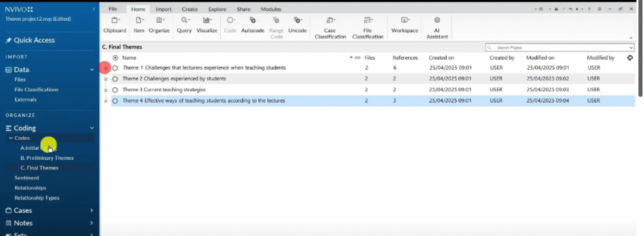Expand the Theme 3 tree node

(106, 89)
